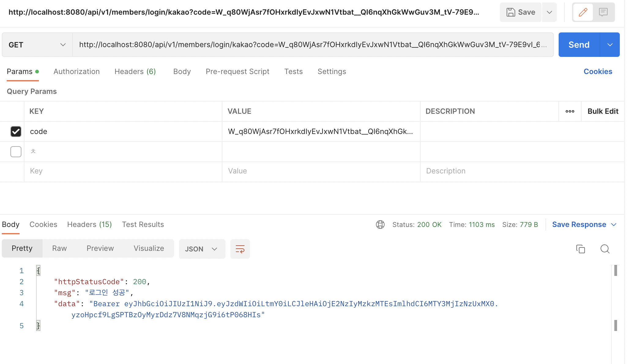Click the Save floppy disk button
This screenshot has height=364, width=629.
click(521, 12)
